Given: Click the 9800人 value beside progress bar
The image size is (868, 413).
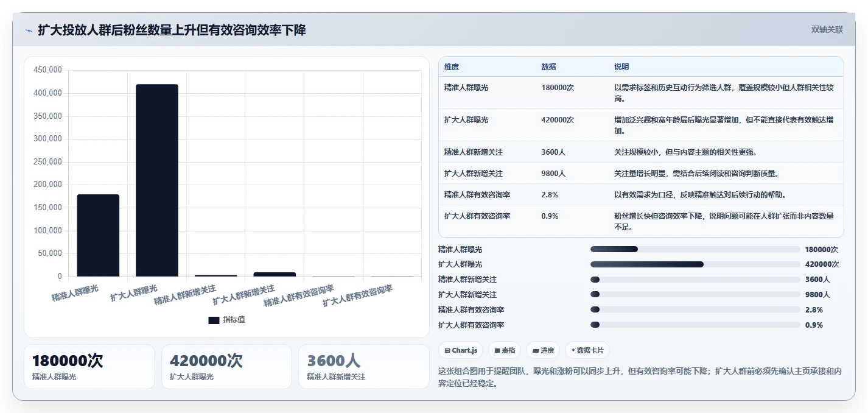Looking at the screenshot, I should (817, 295).
